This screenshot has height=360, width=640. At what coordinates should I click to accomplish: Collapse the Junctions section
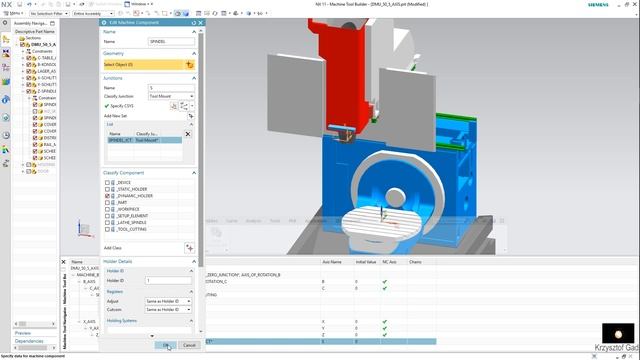click(194, 78)
